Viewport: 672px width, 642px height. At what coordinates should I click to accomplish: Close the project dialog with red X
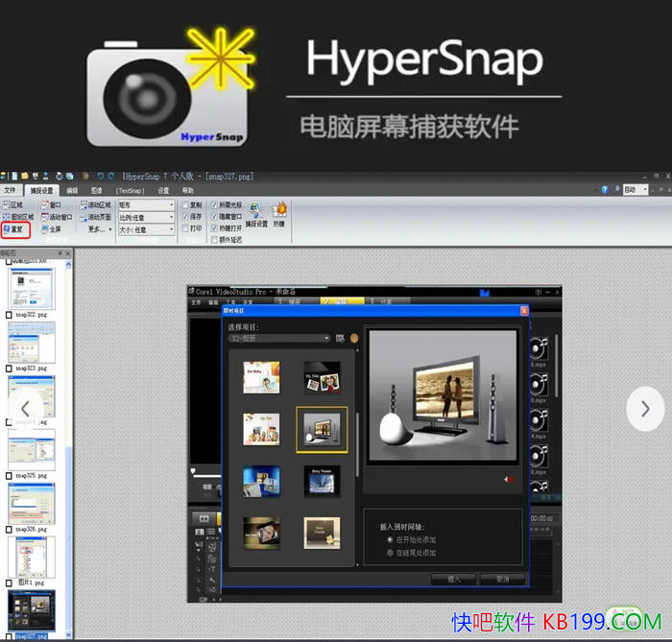(x=524, y=311)
